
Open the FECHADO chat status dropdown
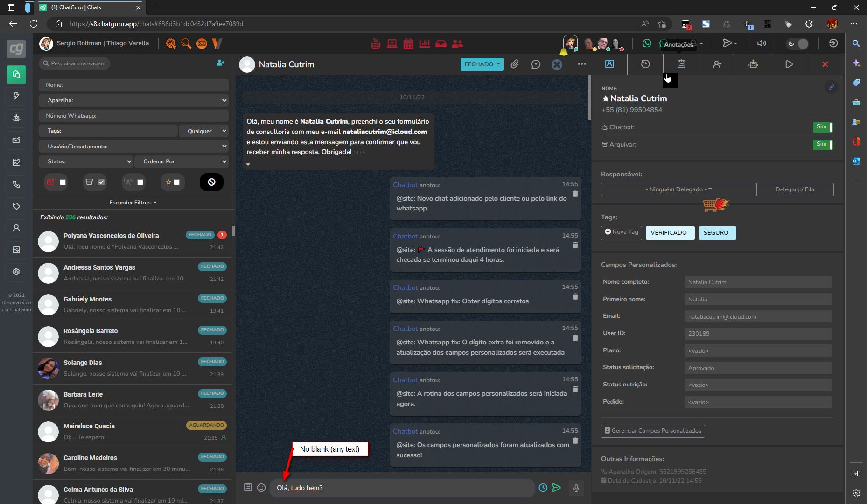coord(482,64)
